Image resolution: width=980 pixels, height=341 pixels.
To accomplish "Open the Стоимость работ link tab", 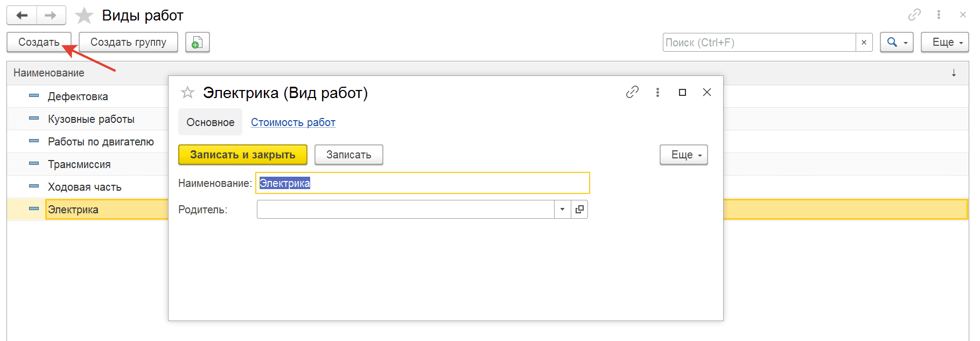I will (x=293, y=122).
